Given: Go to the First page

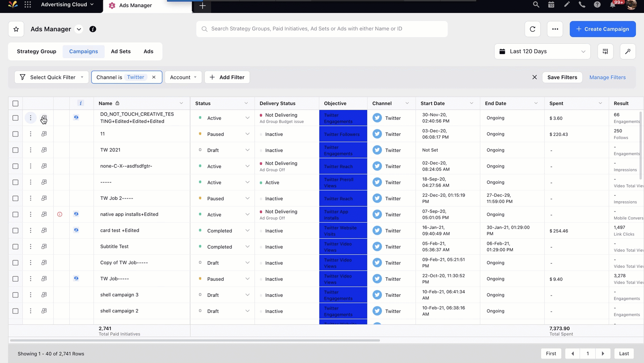Looking at the screenshot, I should tap(551, 354).
